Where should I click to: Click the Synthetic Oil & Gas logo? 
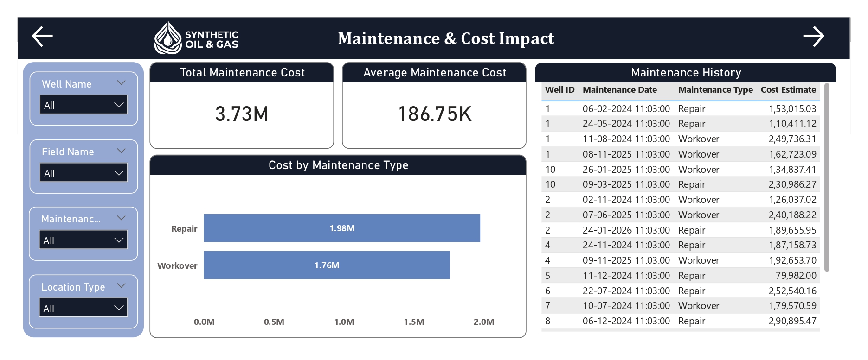point(196,38)
